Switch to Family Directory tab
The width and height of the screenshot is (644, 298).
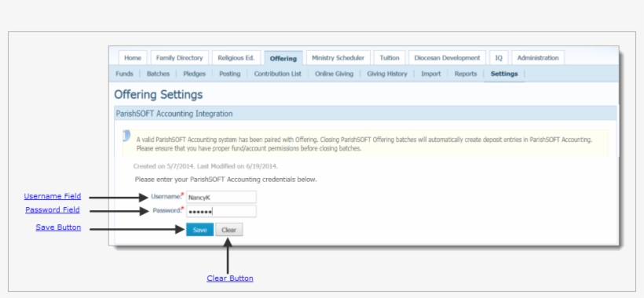pos(180,58)
